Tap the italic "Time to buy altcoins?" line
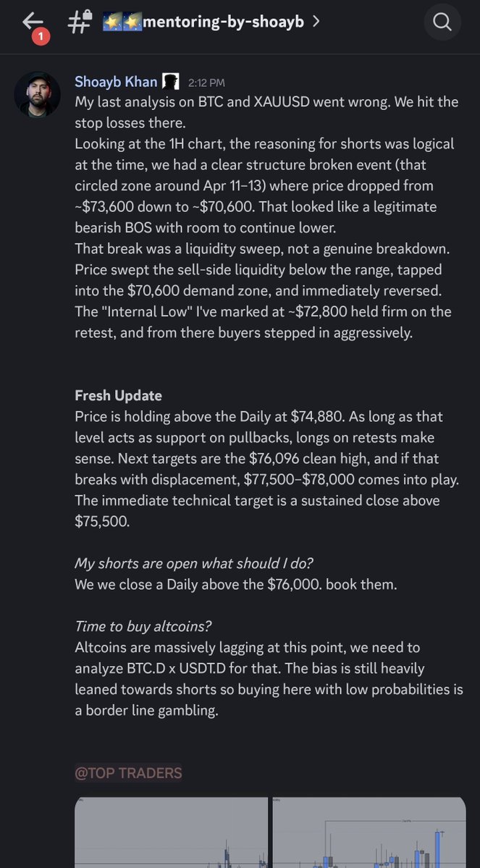This screenshot has width=480, height=868. (x=143, y=626)
